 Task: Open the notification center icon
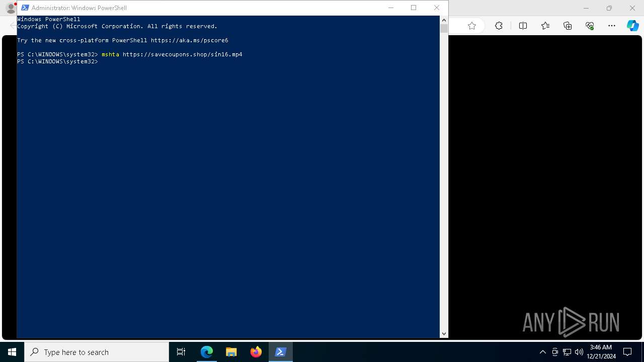pyautogui.click(x=627, y=352)
